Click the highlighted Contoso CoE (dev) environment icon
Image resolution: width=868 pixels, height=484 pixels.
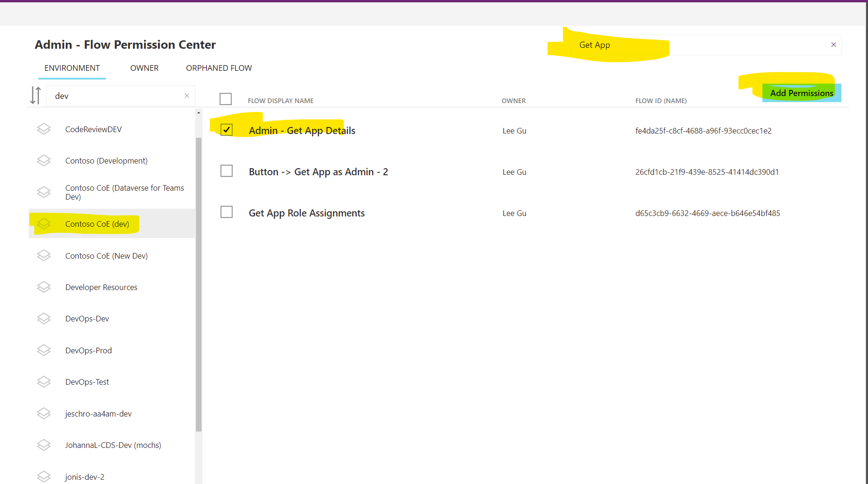click(44, 223)
